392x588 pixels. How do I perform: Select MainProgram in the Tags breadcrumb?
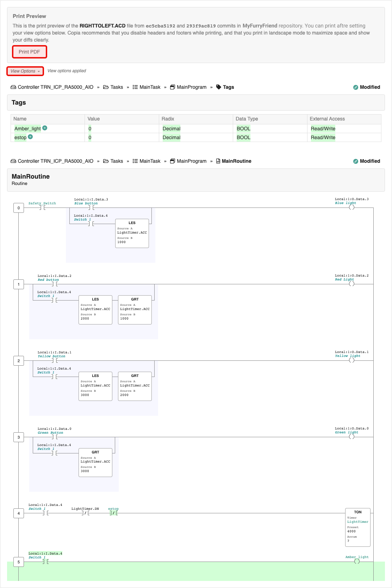(x=191, y=87)
